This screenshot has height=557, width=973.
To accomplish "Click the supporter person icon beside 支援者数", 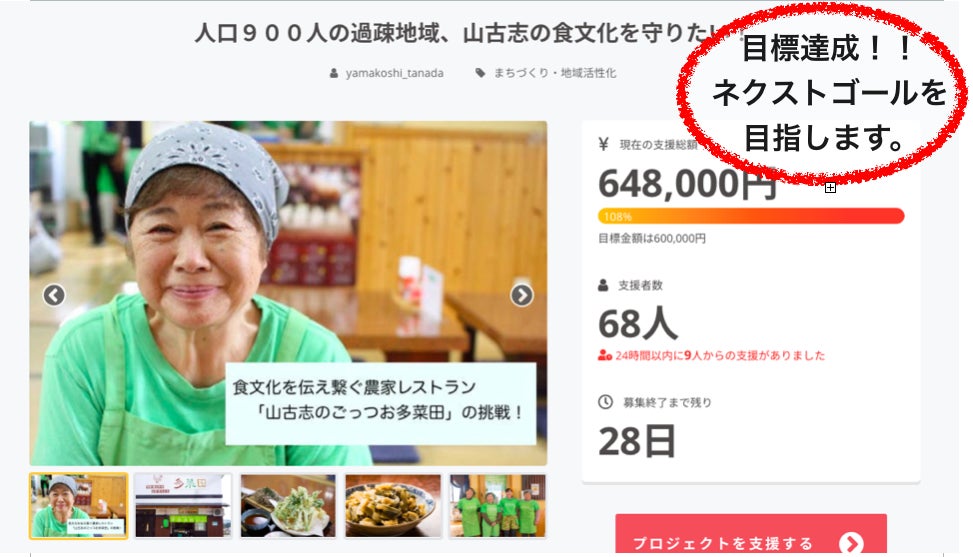I will 603,285.
